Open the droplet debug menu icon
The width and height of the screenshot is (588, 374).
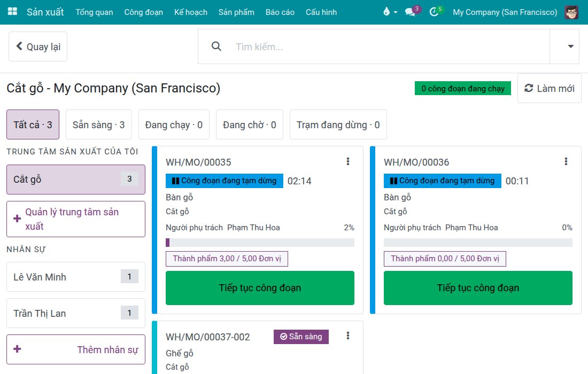pos(390,12)
